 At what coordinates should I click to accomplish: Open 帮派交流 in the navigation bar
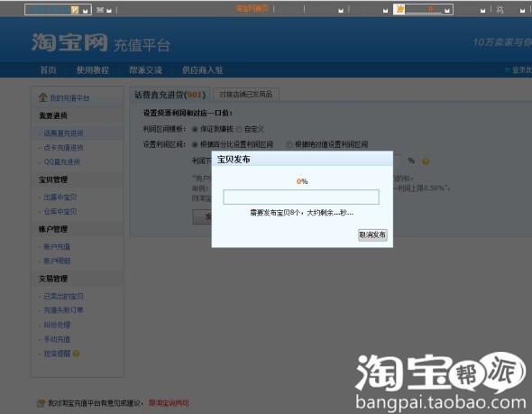coord(146,70)
